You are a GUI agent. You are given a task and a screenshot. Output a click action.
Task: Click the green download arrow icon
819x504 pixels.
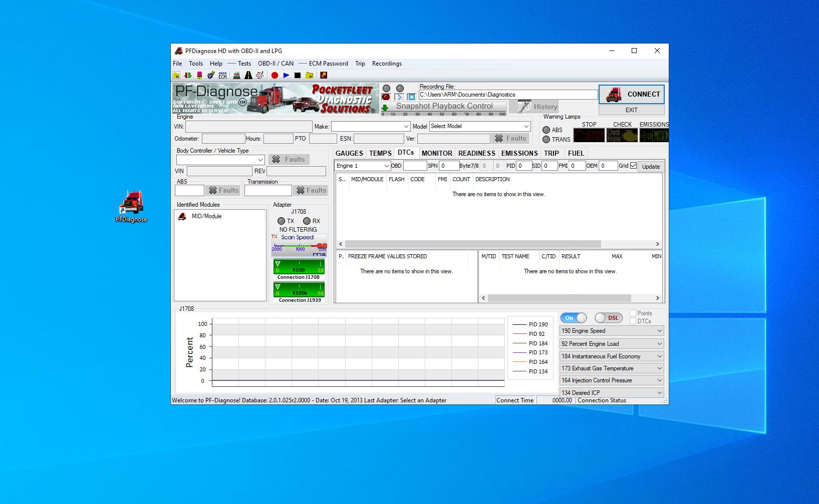385,108
